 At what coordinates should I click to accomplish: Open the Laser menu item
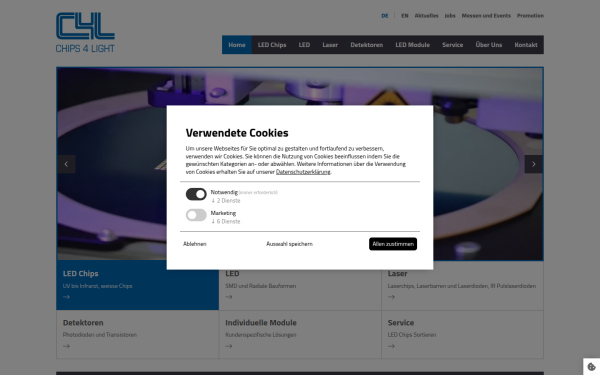point(330,45)
